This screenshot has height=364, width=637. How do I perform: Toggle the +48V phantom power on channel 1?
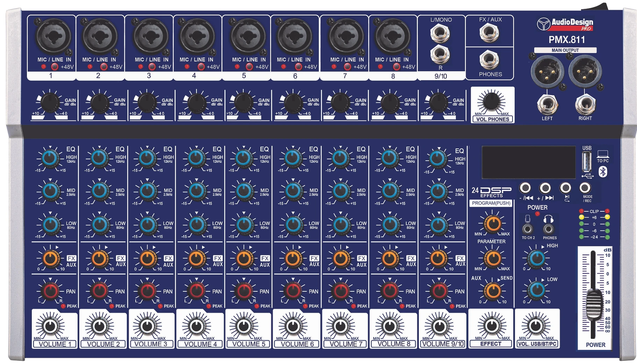coord(55,67)
